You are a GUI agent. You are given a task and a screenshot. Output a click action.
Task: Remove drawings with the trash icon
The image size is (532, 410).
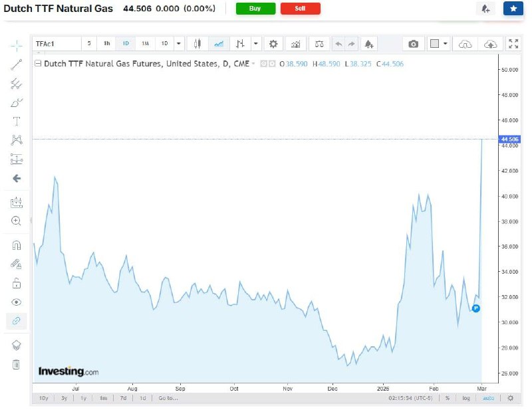(17, 364)
